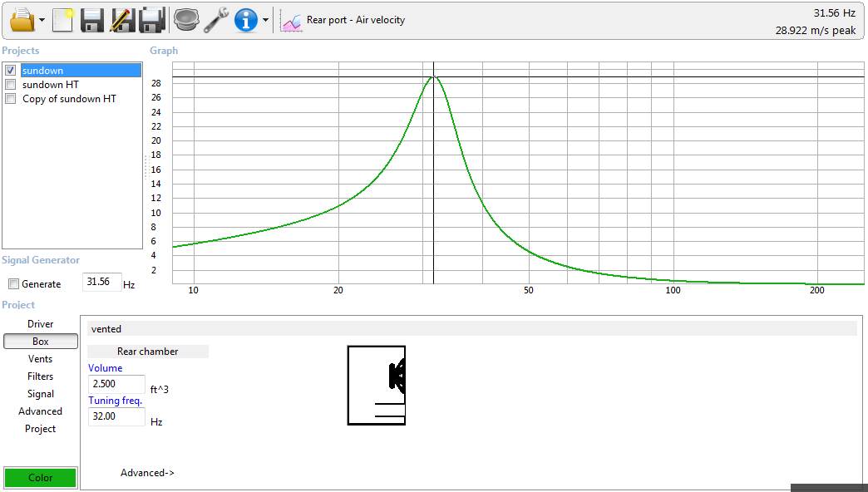Open graph type selector chart icon
This screenshot has width=868, height=492.
(x=291, y=22)
